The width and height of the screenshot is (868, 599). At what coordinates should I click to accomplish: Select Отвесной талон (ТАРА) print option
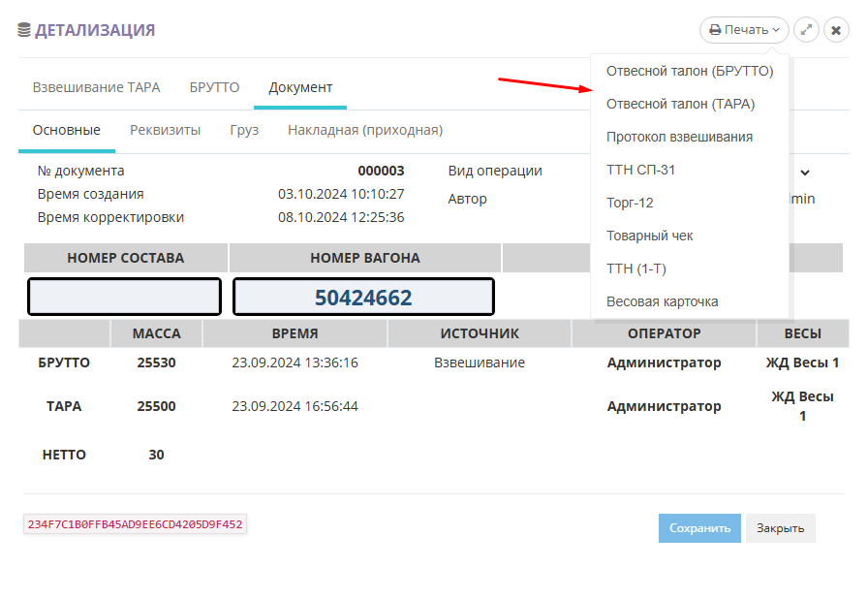coord(680,104)
